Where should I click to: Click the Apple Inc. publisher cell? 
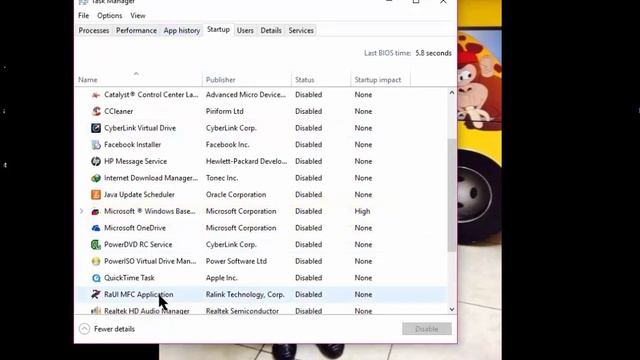tap(222, 278)
